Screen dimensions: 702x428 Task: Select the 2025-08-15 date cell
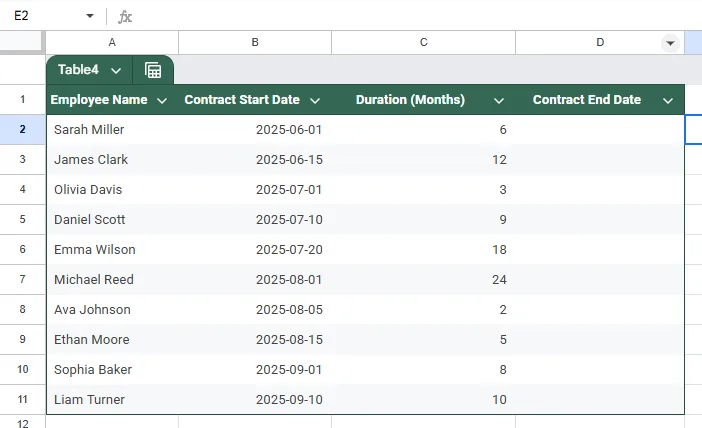pos(255,339)
